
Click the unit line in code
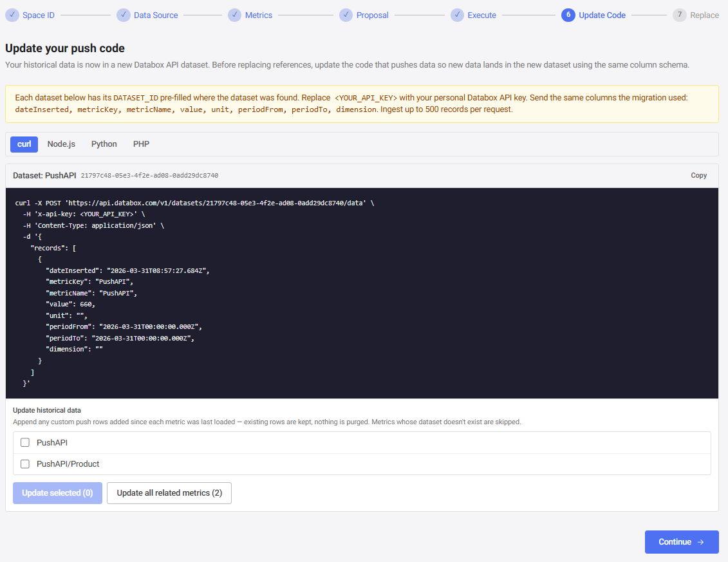coord(66,315)
